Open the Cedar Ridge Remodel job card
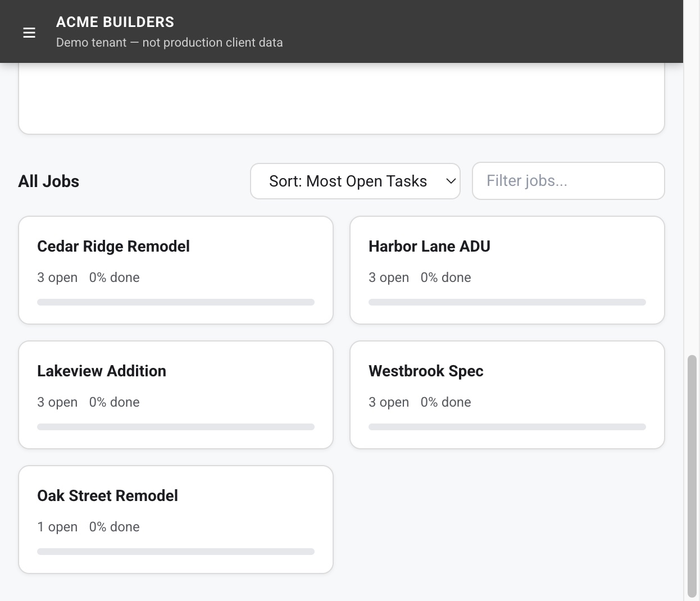This screenshot has height=601, width=700. 176,270
